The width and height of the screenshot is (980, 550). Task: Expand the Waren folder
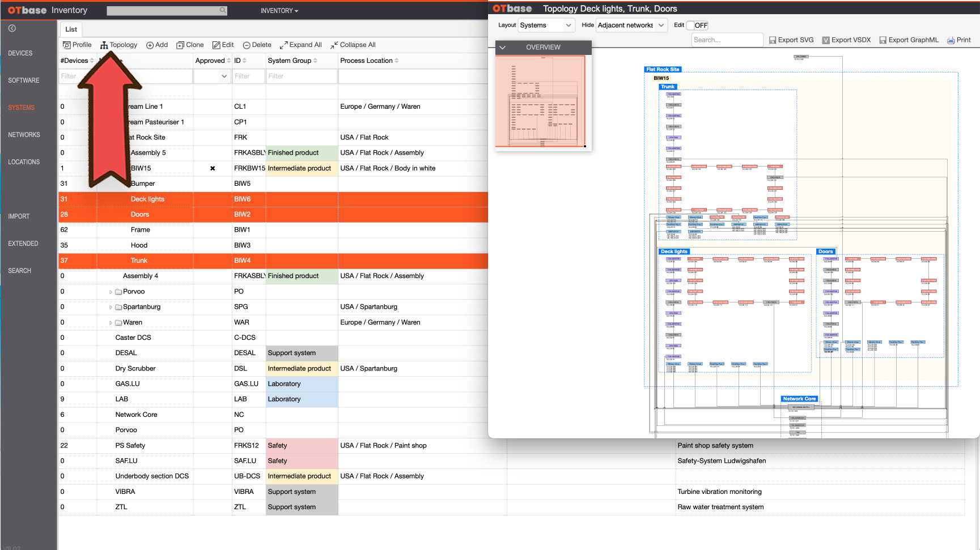[x=111, y=322]
